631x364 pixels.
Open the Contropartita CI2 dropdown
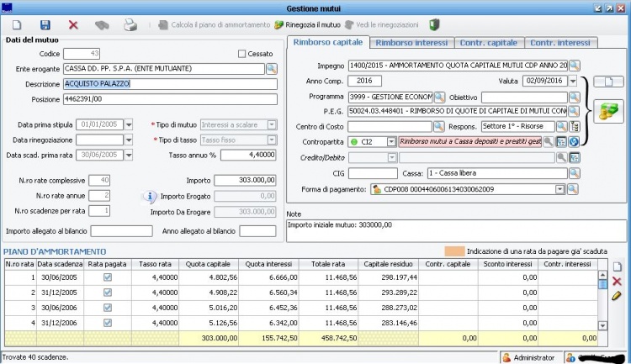(391, 142)
